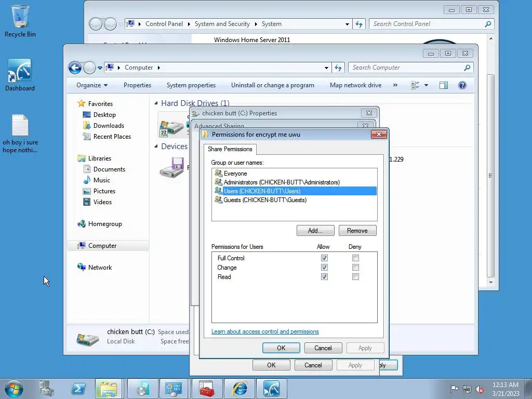
Task: Check Deny for Change permission
Action: (355, 268)
